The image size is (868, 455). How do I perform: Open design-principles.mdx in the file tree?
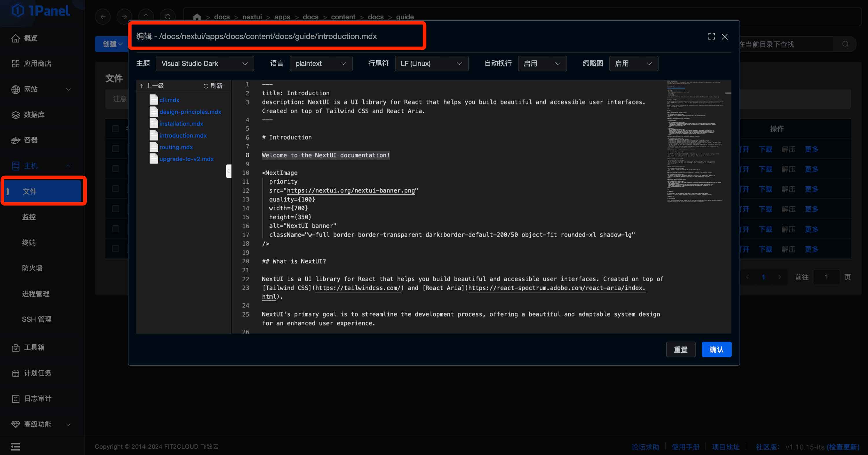pos(190,112)
